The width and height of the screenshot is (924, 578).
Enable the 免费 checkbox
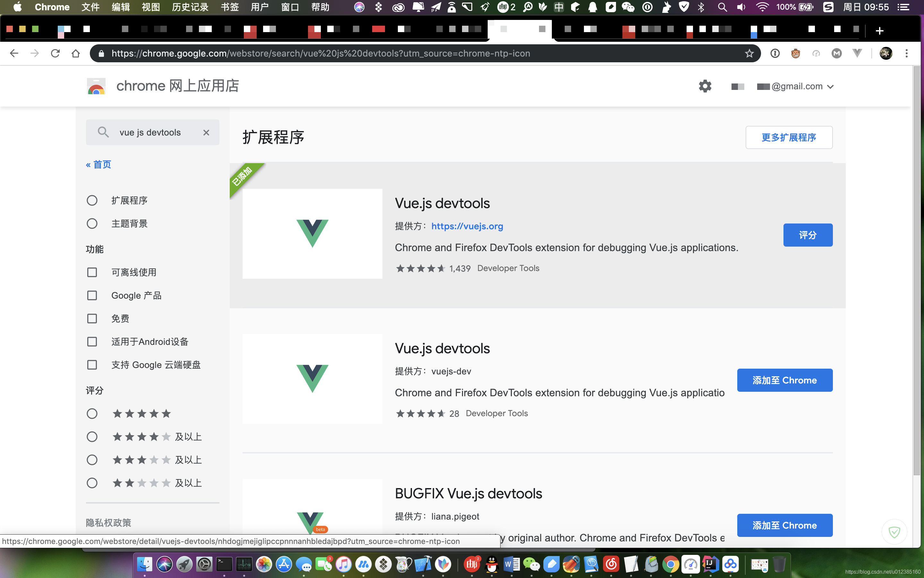coord(92,319)
